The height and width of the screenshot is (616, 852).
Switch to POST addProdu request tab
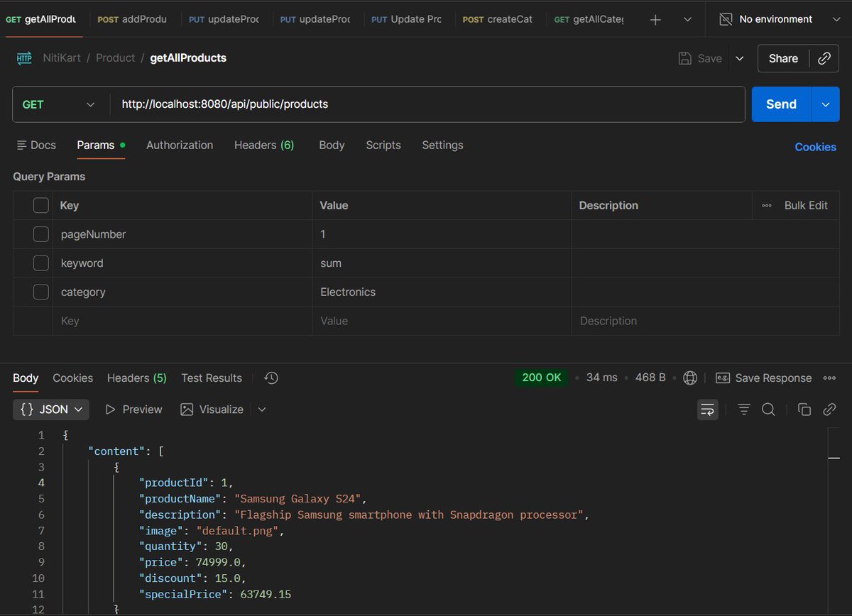(132, 19)
